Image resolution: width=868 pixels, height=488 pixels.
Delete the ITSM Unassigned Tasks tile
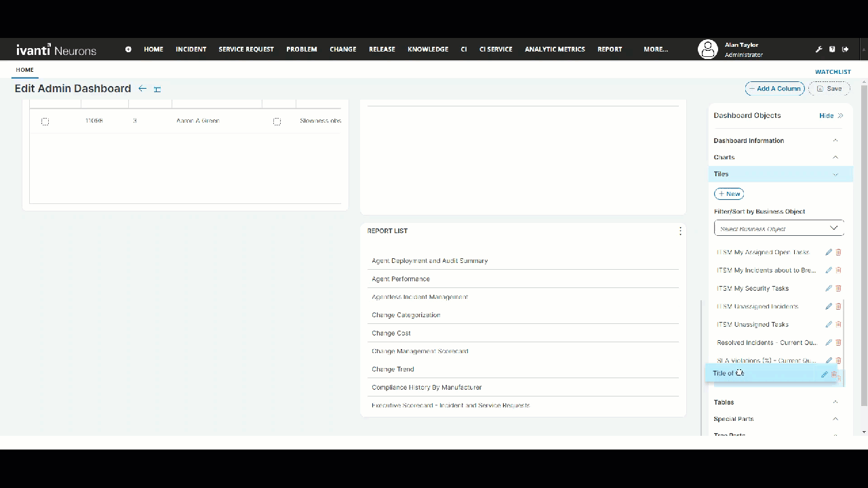pos(838,325)
